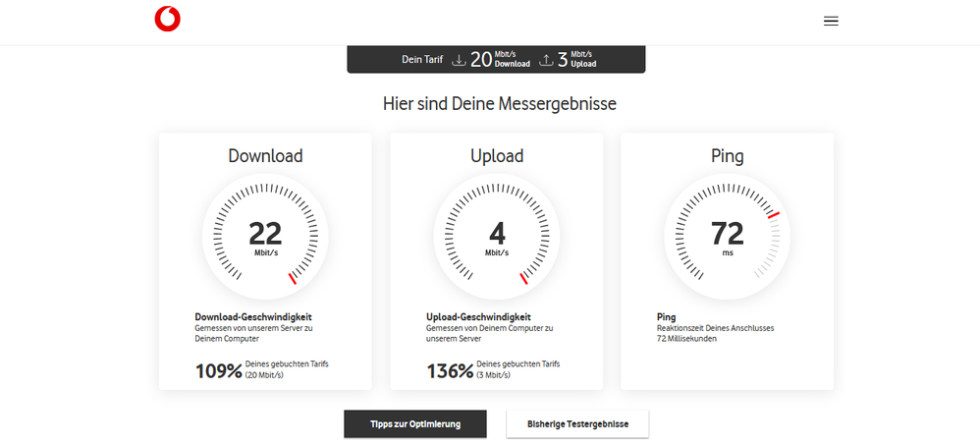Click the '(20 Mbit/s)' tariff note
This screenshot has width=980, height=446.
264,375
